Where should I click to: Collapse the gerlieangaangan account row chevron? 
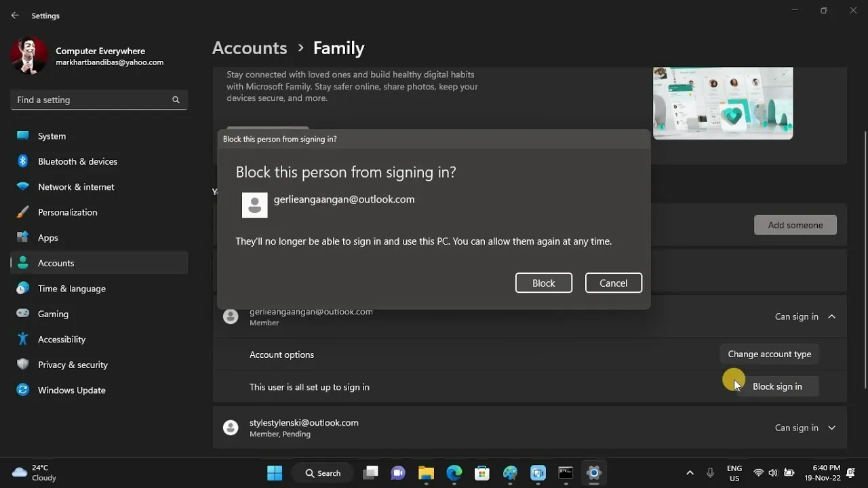pyautogui.click(x=831, y=317)
